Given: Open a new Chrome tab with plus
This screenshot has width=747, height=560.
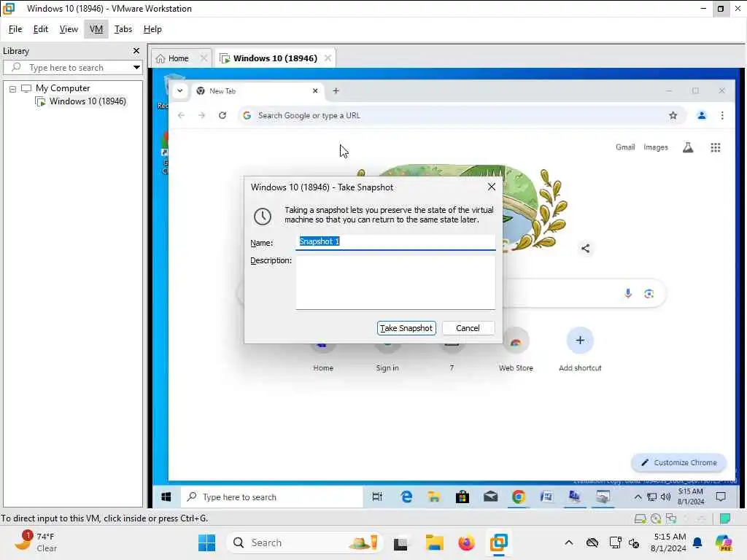Looking at the screenshot, I should point(336,91).
